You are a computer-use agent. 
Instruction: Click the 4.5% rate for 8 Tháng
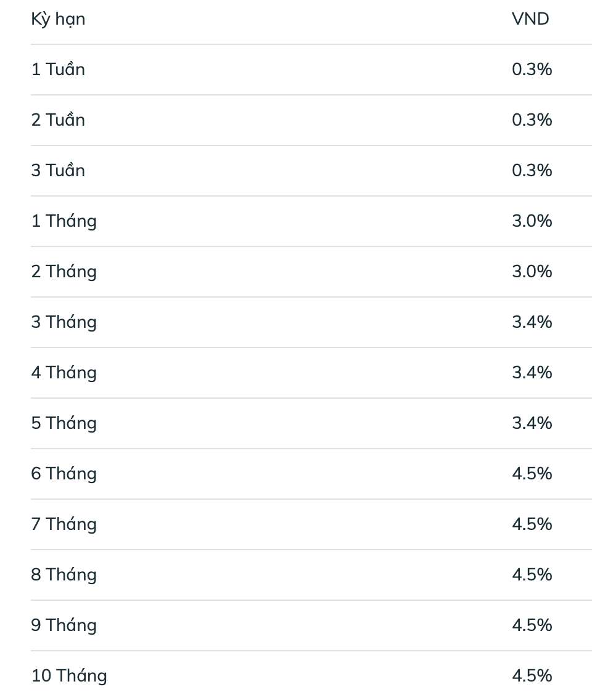[532, 574]
